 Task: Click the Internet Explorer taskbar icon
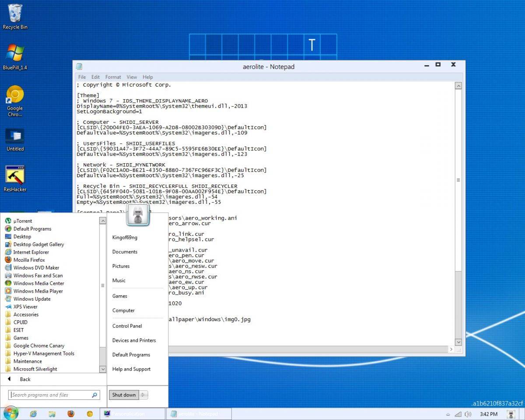[33, 413]
